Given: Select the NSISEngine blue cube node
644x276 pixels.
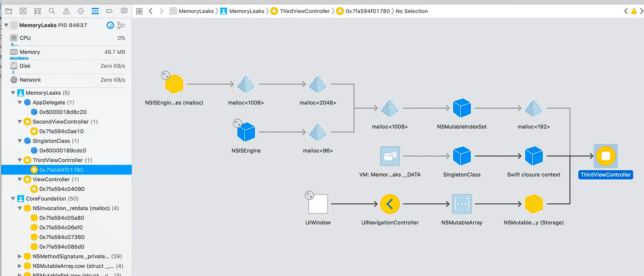Looking at the screenshot, I should (246, 132).
